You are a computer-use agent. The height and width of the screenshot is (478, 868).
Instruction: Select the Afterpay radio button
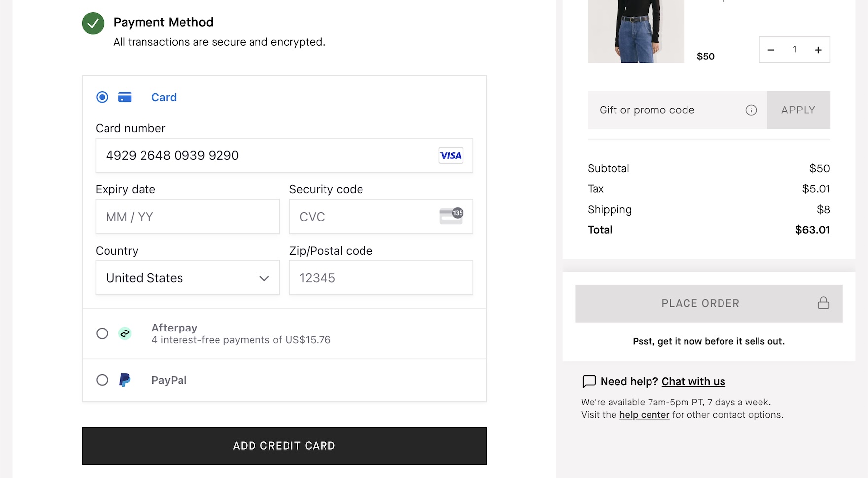pos(102,333)
